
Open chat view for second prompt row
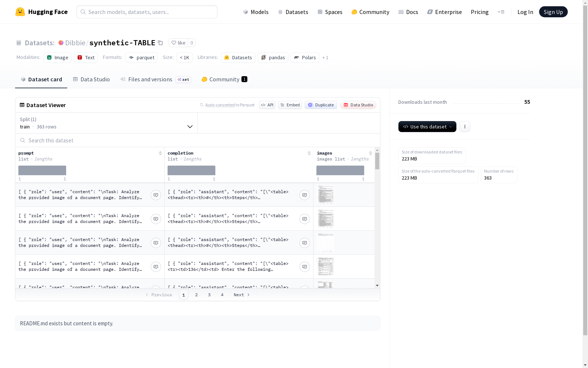click(156, 219)
